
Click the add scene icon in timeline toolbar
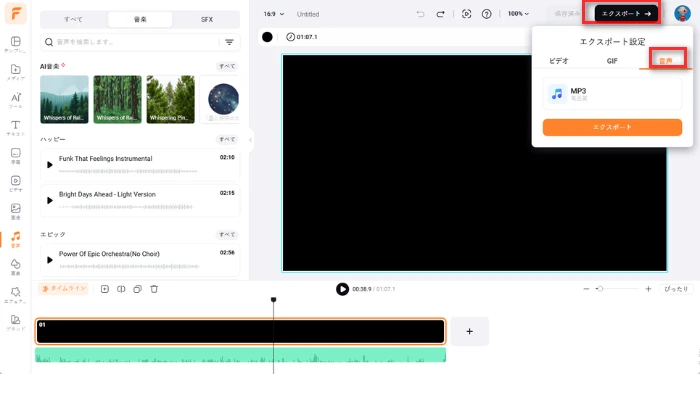click(104, 289)
